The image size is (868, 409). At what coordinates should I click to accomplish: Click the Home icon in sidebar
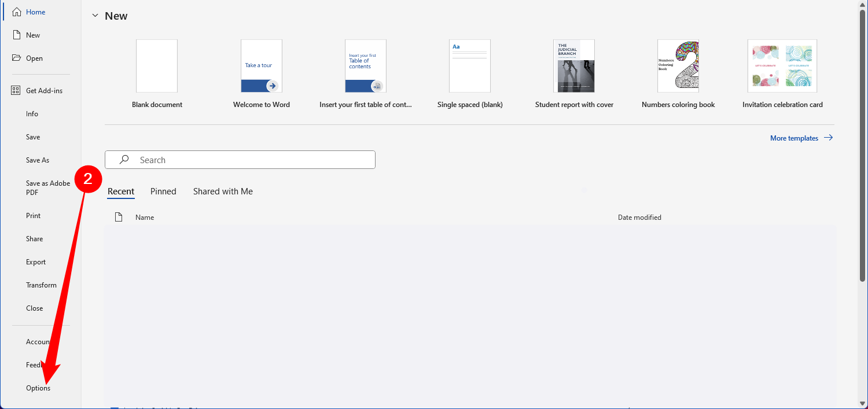16,12
